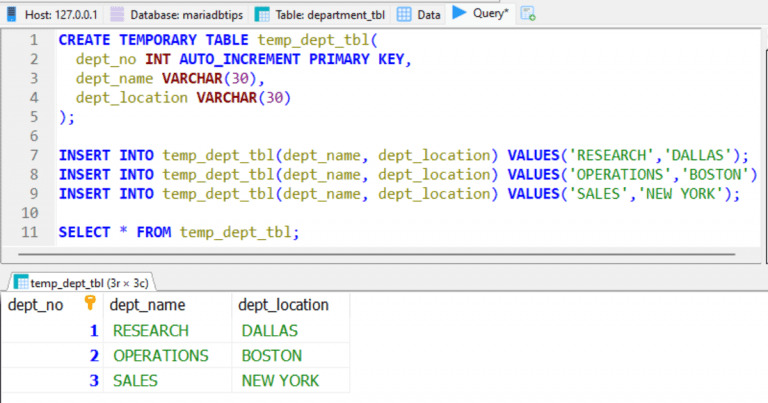Screen dimensions: 768x403
Task: Select the BOSTON cell
Action: (290, 356)
